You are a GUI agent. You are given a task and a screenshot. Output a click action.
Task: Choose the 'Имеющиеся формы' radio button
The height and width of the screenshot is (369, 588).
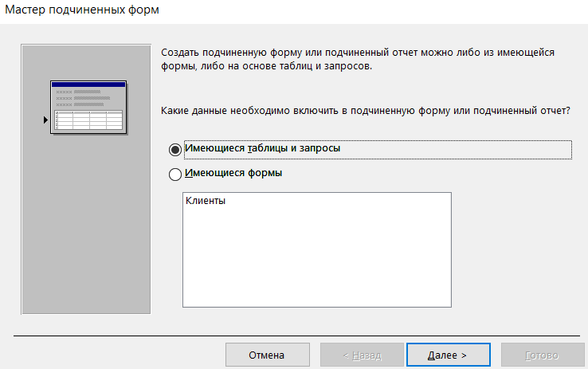[x=175, y=174]
